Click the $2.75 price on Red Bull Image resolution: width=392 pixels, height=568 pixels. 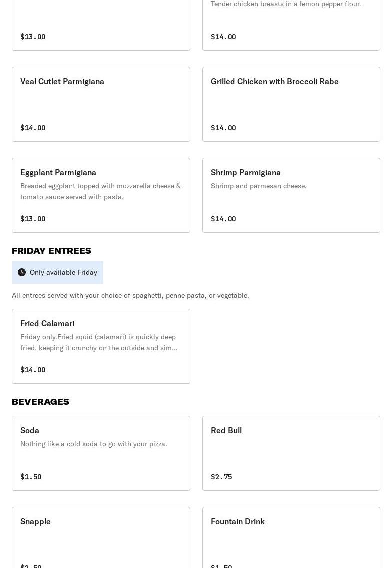(x=221, y=477)
